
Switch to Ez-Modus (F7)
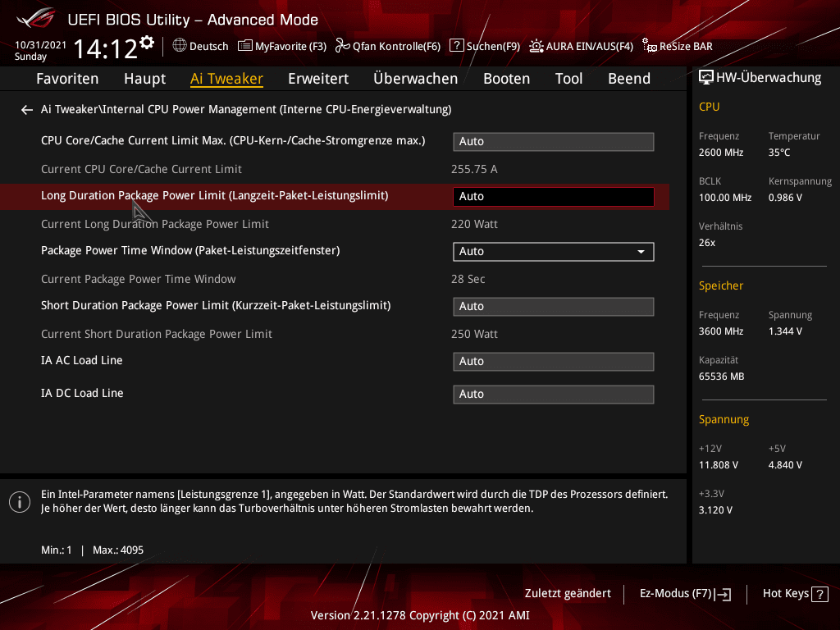[x=686, y=594]
